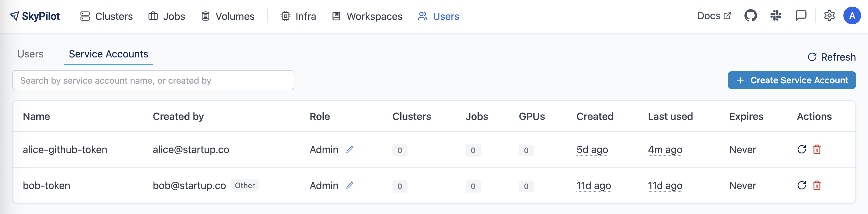Navigate to Workspaces
Screen dimensions: 868x214
367,16
